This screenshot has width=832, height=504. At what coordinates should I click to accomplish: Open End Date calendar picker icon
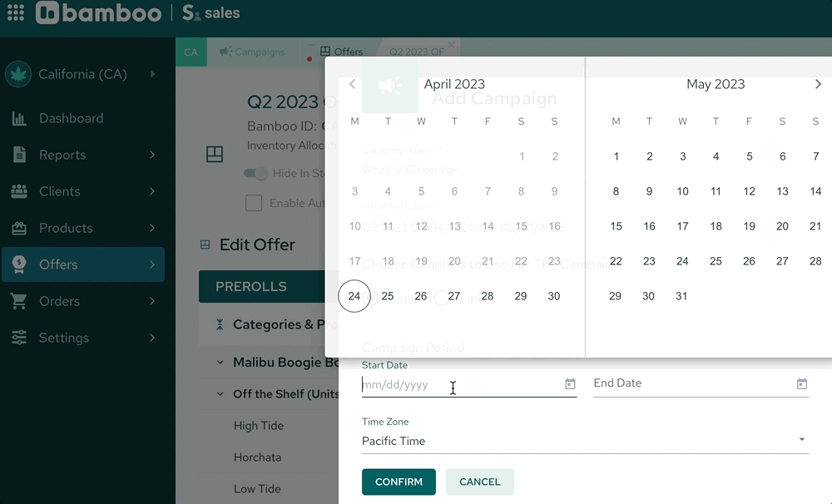pos(802,383)
